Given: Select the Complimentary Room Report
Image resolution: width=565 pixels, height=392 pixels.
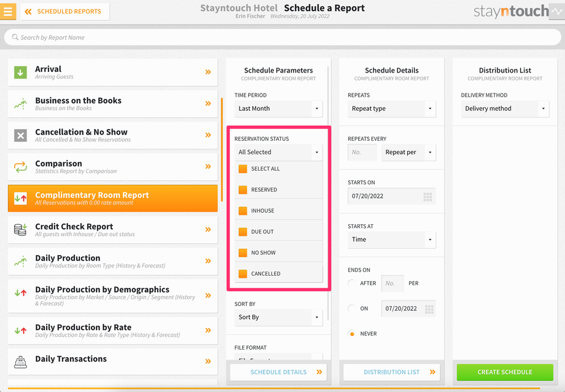Looking at the screenshot, I should pos(113,198).
